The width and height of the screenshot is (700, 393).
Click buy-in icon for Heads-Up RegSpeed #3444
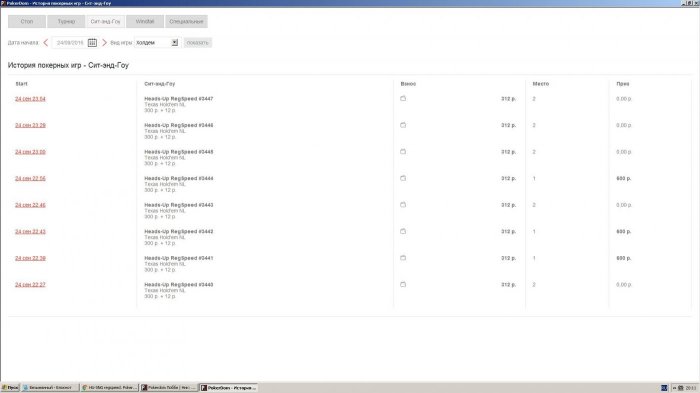tap(403, 178)
